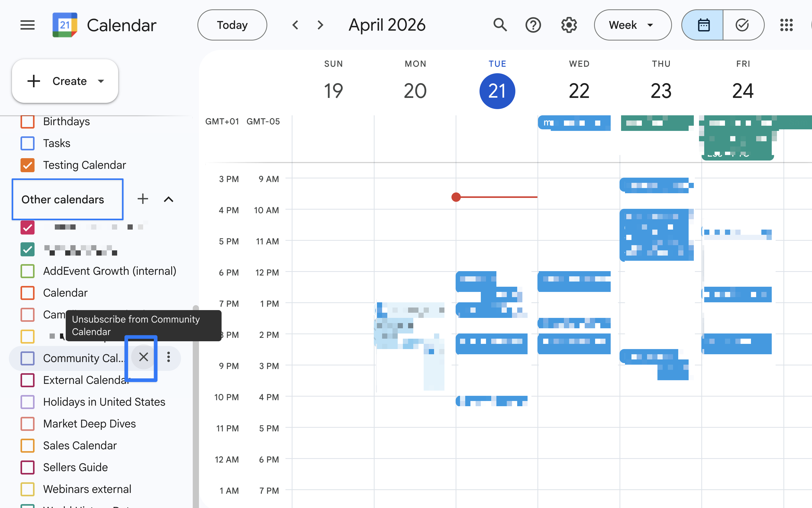Show the Sales Calendar checkbox
Screen dimensions: 812x508
[28, 445]
